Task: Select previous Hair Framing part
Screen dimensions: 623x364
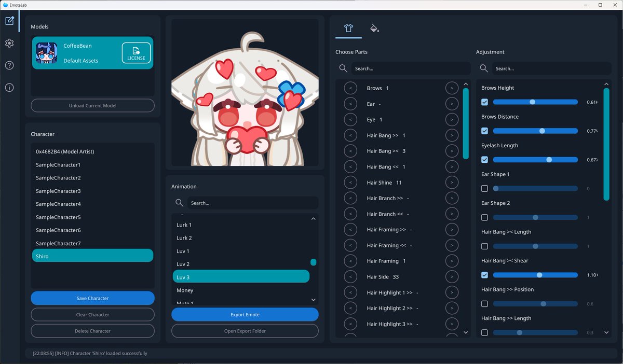Action: pos(350,261)
